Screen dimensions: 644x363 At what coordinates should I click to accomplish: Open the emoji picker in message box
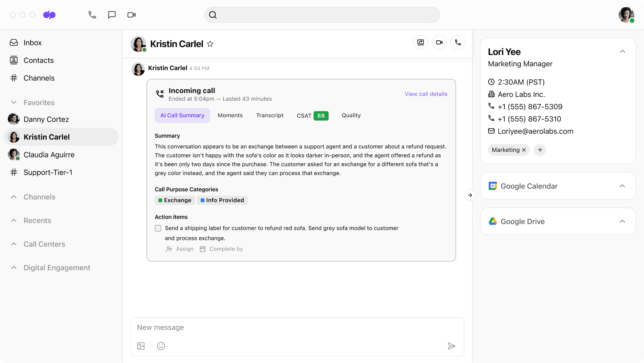pyautogui.click(x=161, y=346)
